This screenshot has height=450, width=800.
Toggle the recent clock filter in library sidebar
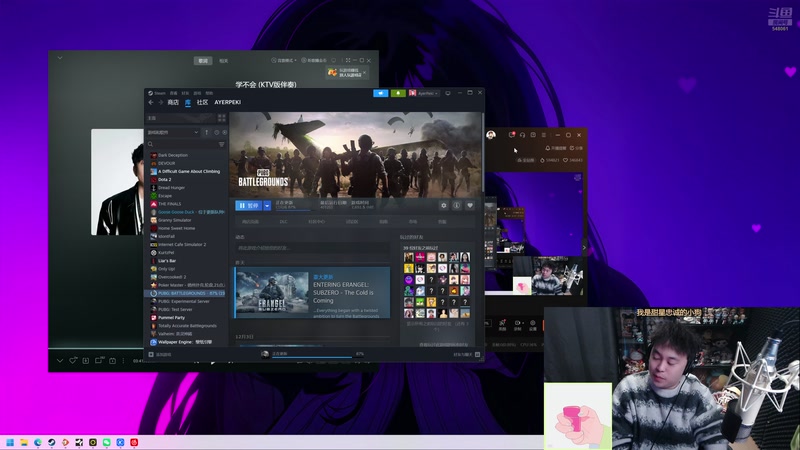216,132
